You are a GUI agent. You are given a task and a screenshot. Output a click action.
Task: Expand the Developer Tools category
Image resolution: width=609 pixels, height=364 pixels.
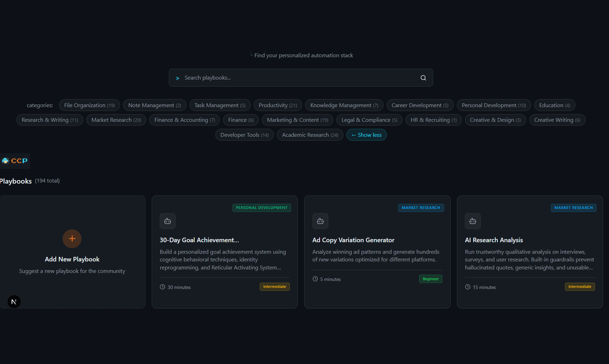[244, 135]
